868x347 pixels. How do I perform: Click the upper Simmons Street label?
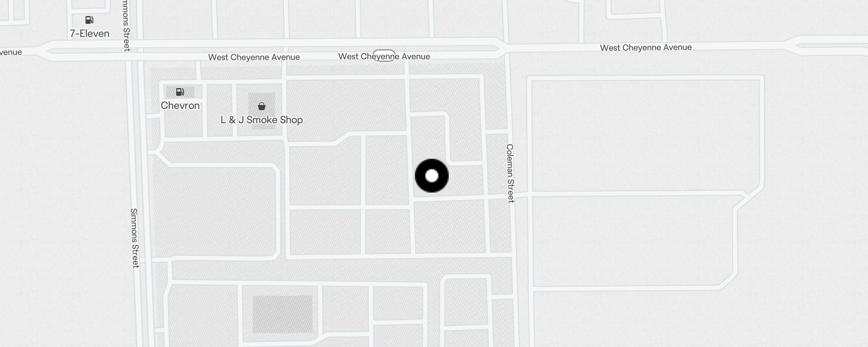[x=126, y=26]
